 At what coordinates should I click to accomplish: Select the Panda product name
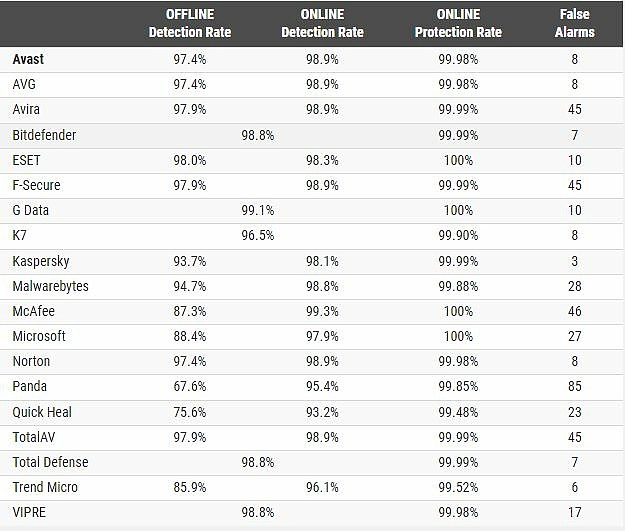click(x=29, y=386)
